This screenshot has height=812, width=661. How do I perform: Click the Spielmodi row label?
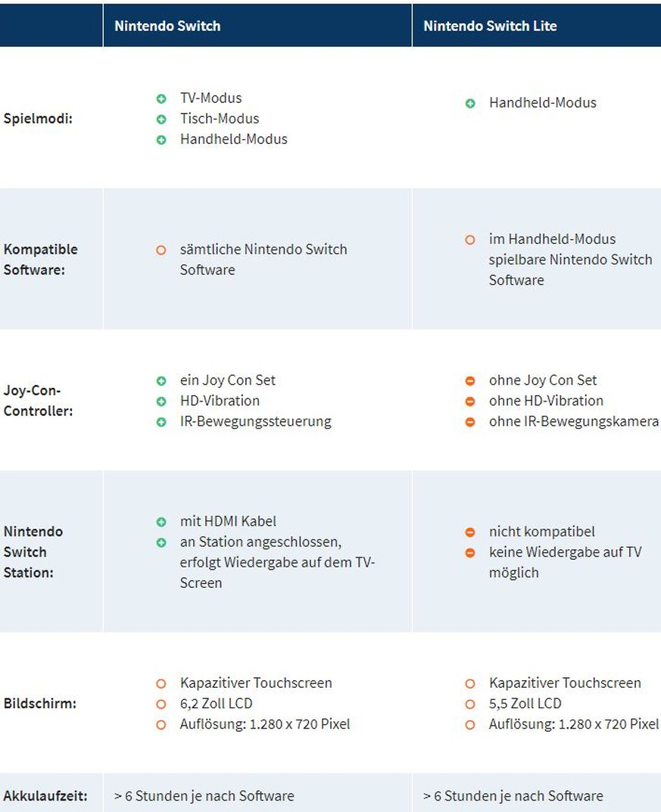coord(38,118)
